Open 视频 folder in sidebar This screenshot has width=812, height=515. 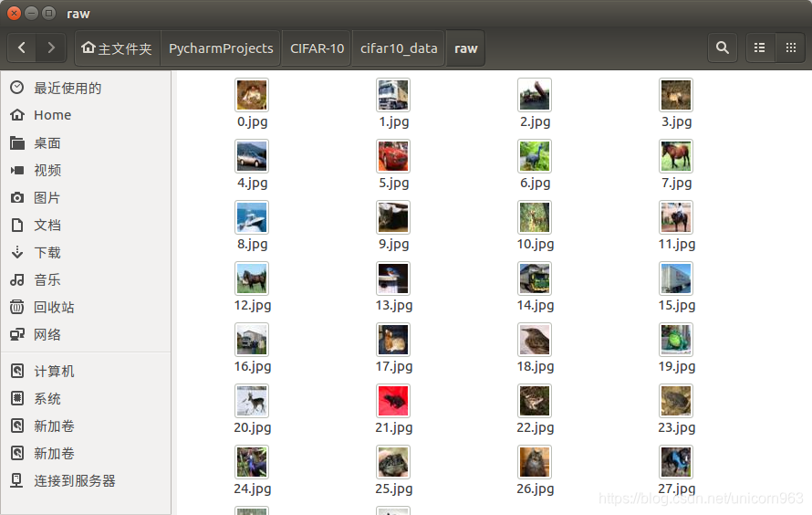pyautogui.click(x=86, y=170)
